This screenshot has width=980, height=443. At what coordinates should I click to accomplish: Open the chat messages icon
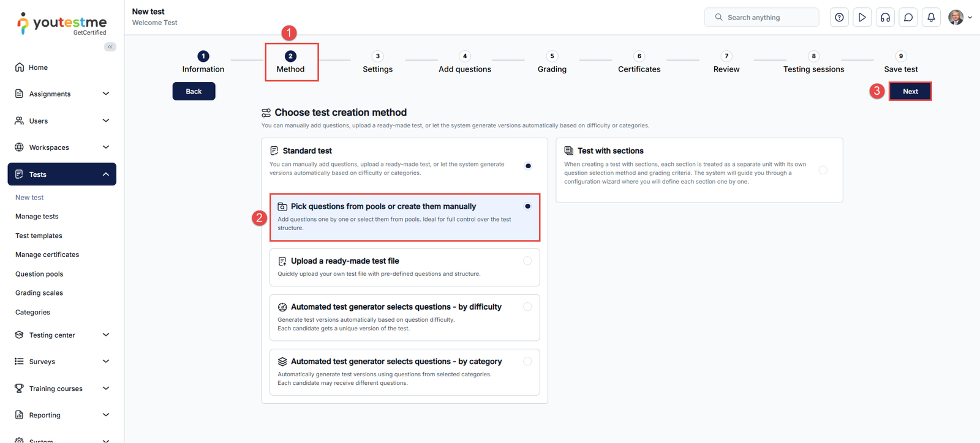pos(908,18)
